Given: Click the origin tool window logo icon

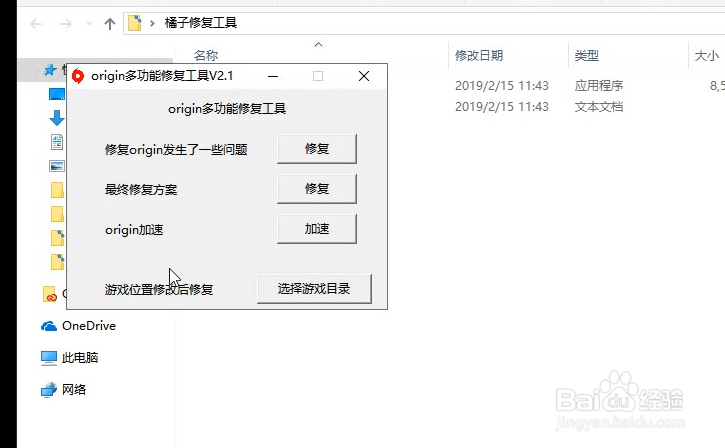Looking at the screenshot, I should click(78, 76).
